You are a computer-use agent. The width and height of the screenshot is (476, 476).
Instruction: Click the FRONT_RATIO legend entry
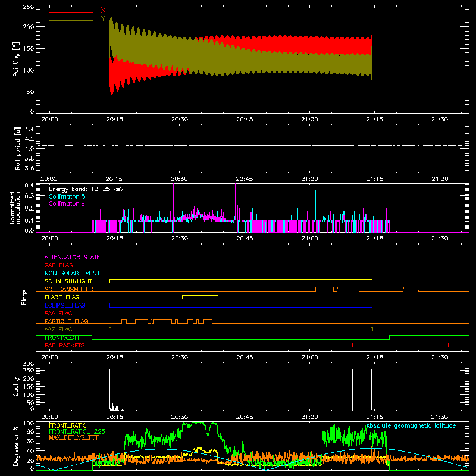(68, 425)
